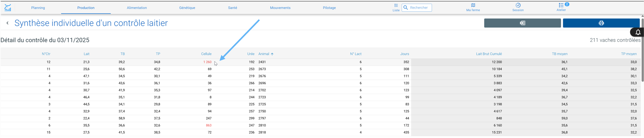The width and height of the screenshot is (644, 138).
Task: Sort by Cellule column header
Action: click(206, 54)
